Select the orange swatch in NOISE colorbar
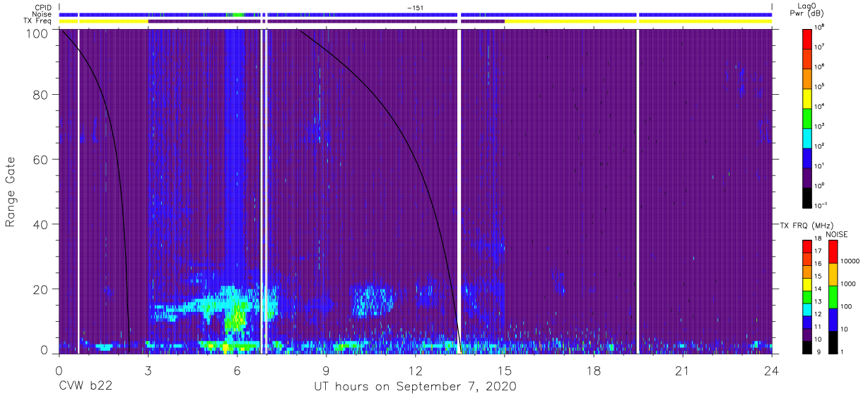Image resolution: width=868 pixels, height=401 pixels. 833,274
